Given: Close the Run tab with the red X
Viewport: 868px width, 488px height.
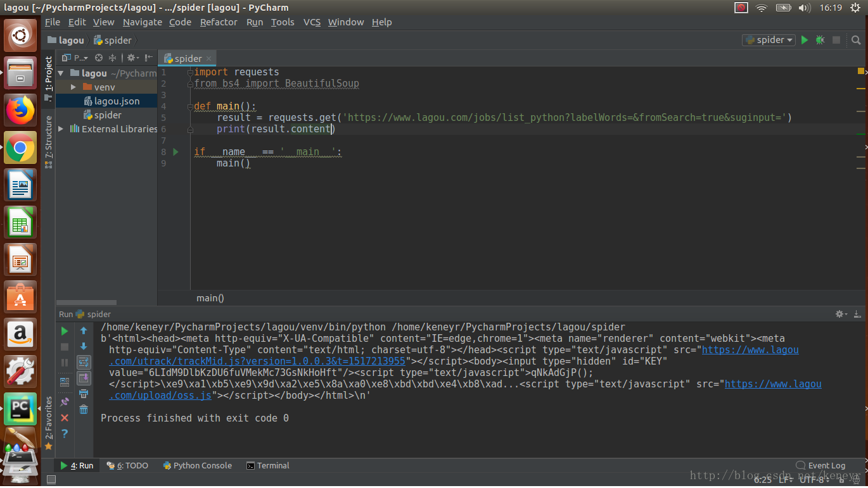Looking at the screenshot, I should [x=65, y=418].
